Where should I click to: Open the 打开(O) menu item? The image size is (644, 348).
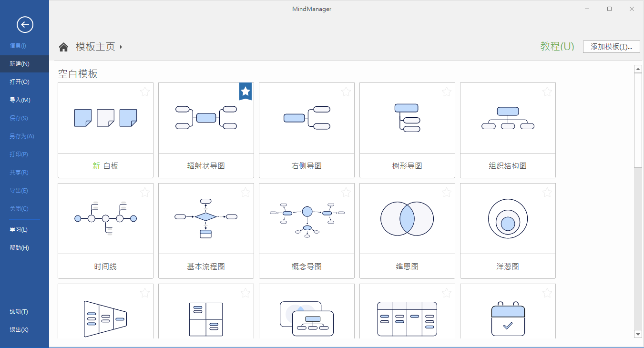point(24,82)
